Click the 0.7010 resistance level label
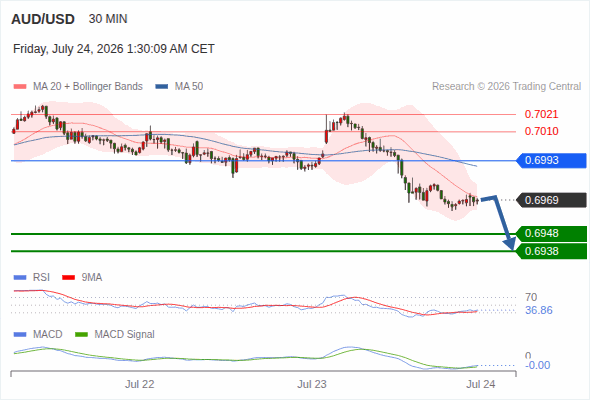590x400 pixels. pyautogui.click(x=541, y=131)
